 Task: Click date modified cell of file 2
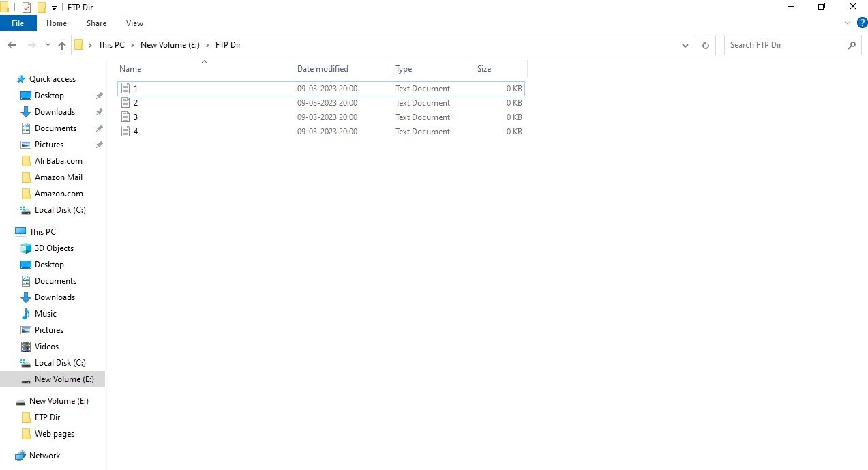click(x=327, y=103)
